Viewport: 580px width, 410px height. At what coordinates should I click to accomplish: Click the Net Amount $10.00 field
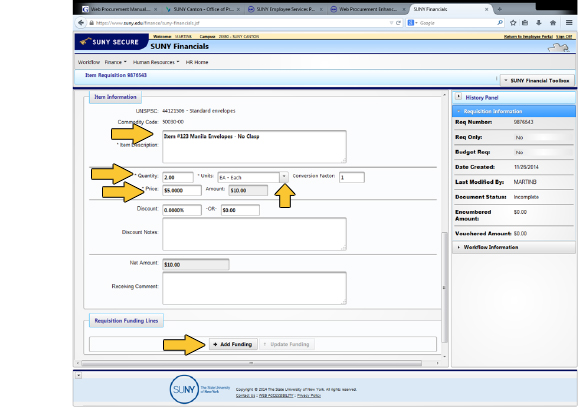click(x=196, y=265)
